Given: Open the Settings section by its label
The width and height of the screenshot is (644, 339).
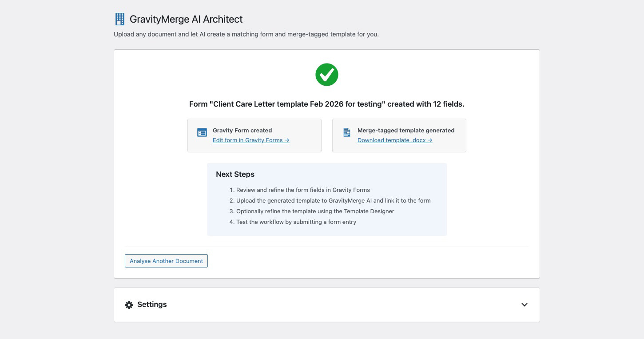Looking at the screenshot, I should tap(152, 305).
